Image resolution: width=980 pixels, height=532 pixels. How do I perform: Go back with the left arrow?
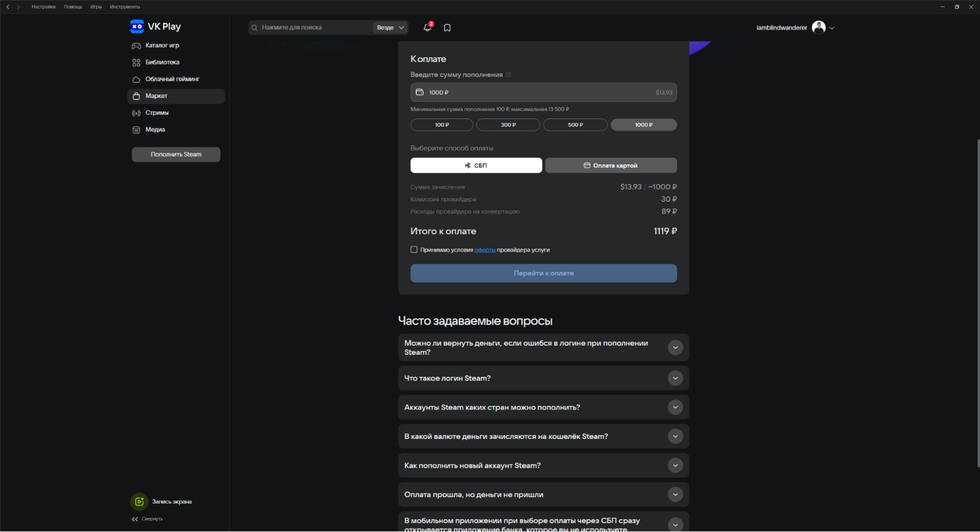coord(8,7)
